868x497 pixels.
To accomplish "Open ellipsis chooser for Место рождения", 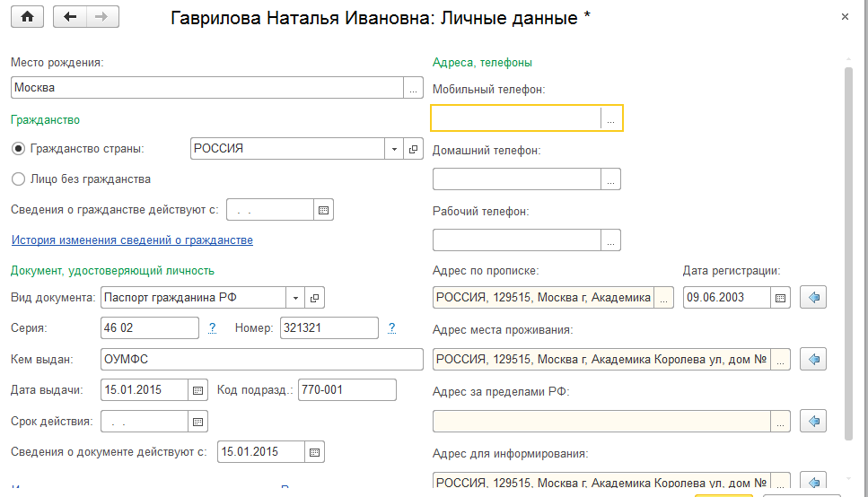I will tap(414, 88).
